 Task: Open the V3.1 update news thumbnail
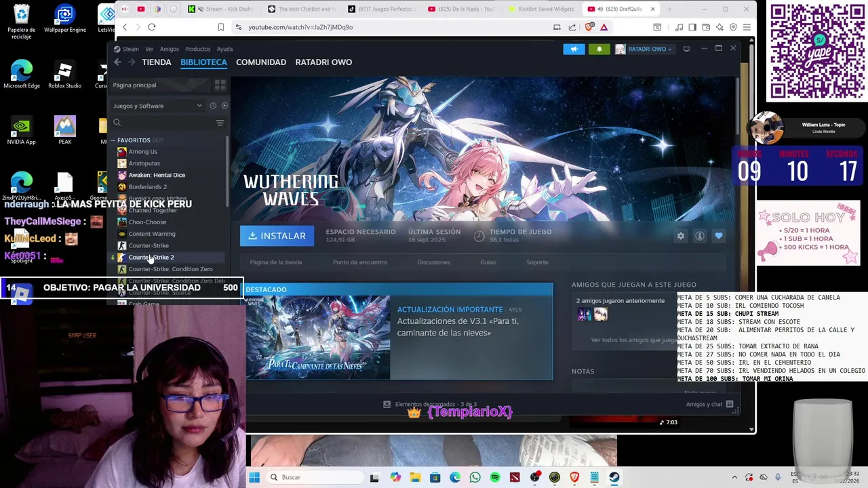pyautogui.click(x=318, y=338)
